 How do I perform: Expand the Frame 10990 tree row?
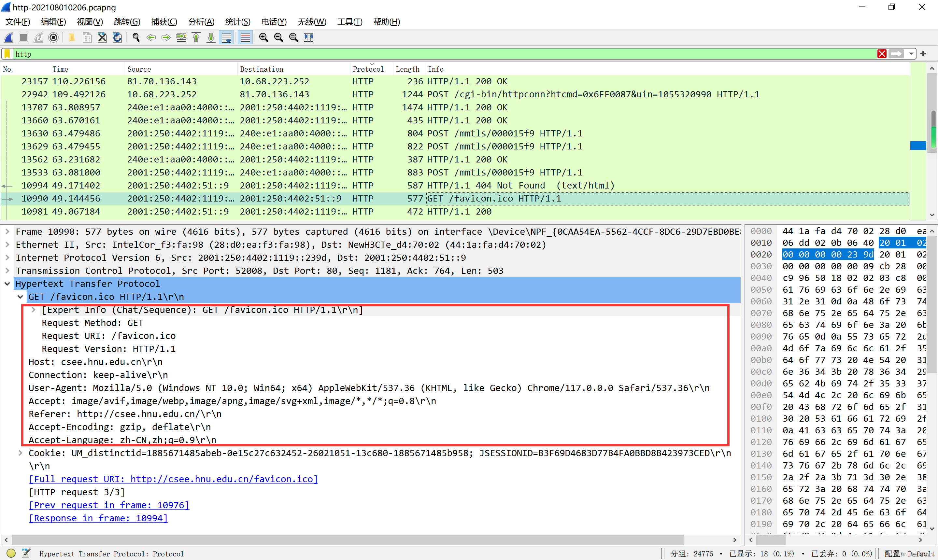[x=7, y=231]
